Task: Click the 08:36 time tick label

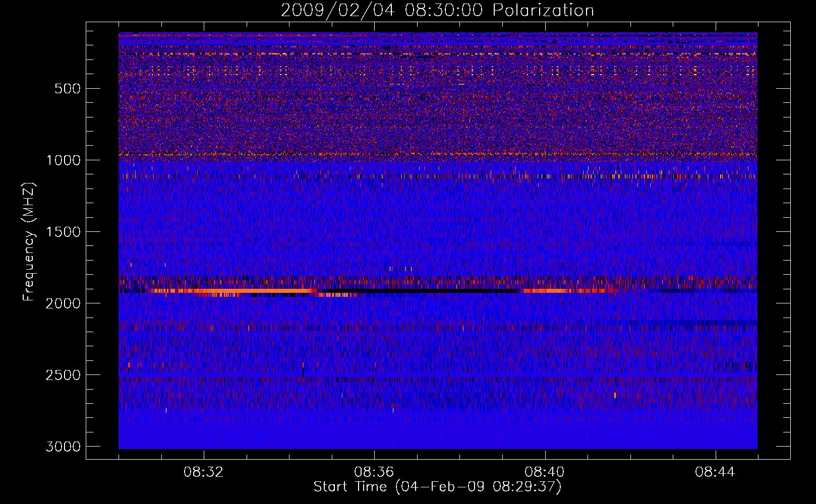Action: pyautogui.click(x=374, y=472)
